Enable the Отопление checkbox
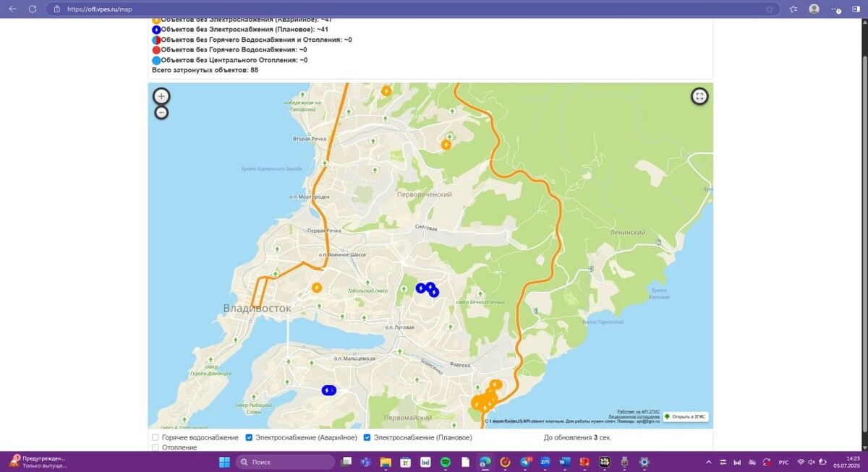 point(156,448)
